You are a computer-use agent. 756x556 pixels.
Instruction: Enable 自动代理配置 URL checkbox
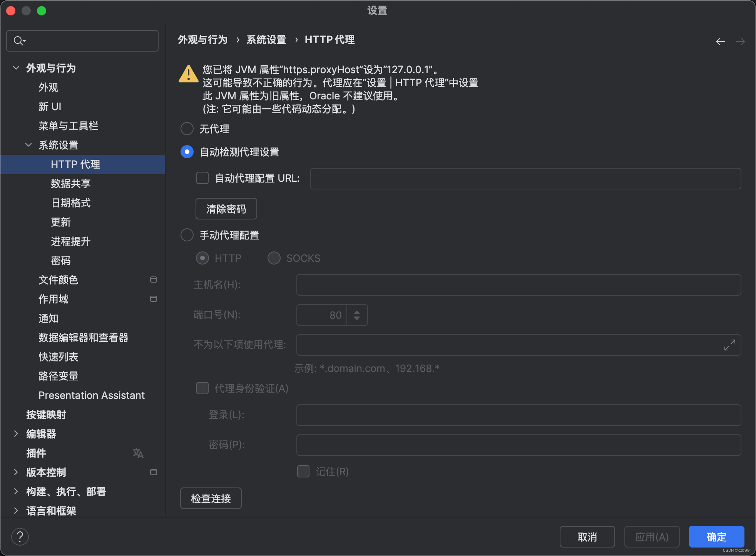point(202,178)
